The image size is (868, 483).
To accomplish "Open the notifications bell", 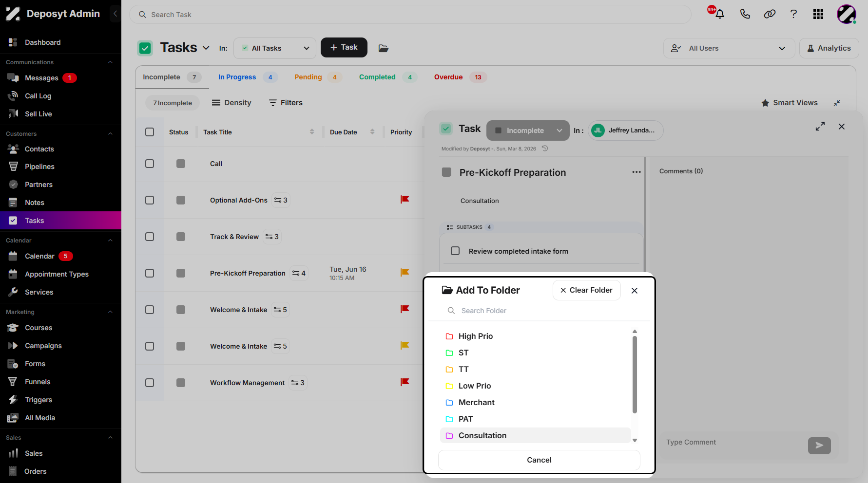I will tap(719, 14).
